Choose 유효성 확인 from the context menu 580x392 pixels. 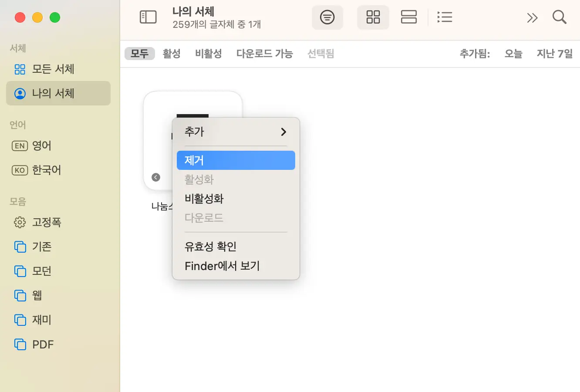(x=236, y=247)
